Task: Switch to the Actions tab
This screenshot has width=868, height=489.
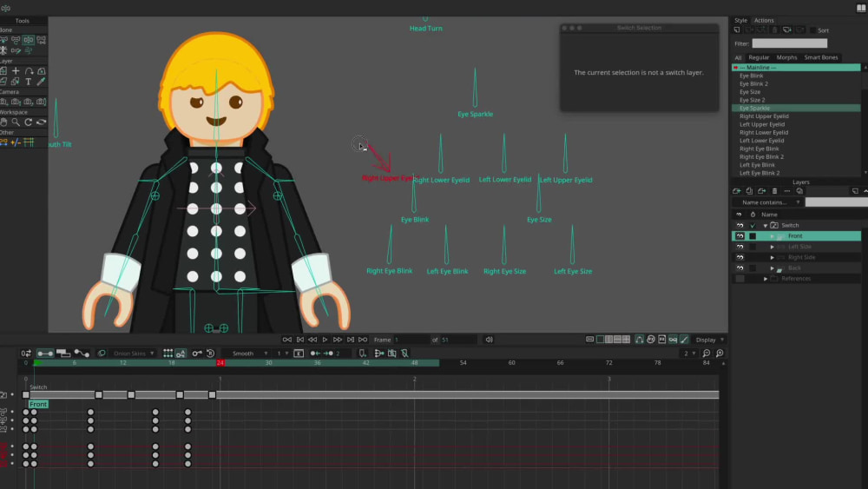Action: 764,21
